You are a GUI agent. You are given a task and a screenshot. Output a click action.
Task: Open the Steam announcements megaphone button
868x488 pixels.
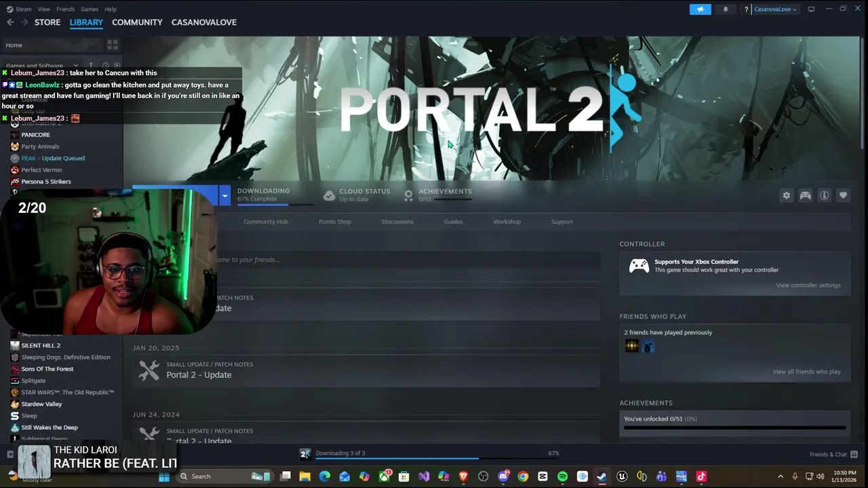coord(700,9)
